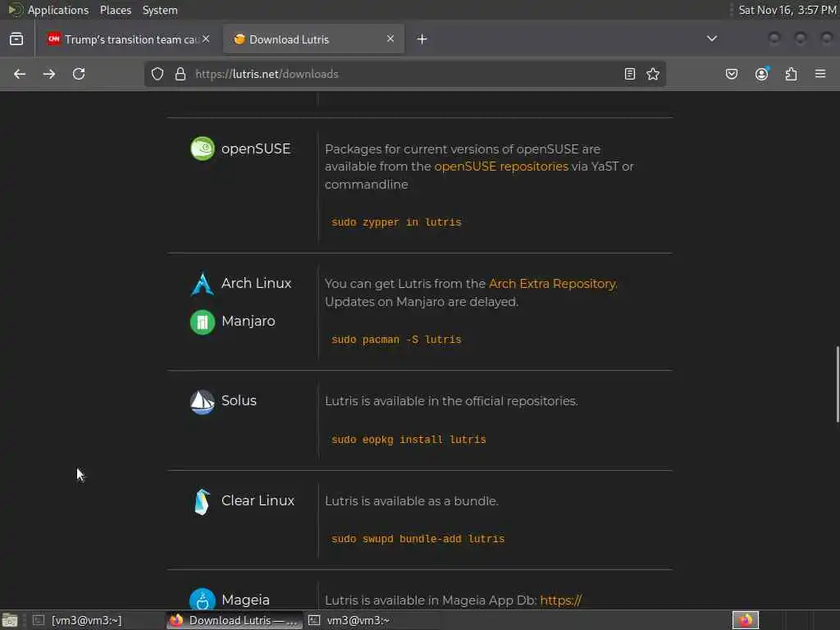Click the page vertical scrollbar thumb
Screen dimensions: 840x630
[838, 384]
